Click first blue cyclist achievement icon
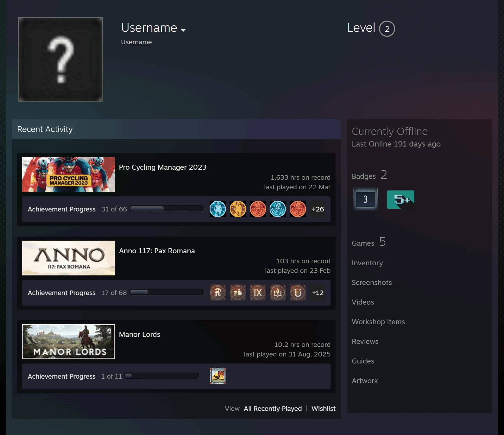The image size is (504, 435). (218, 209)
